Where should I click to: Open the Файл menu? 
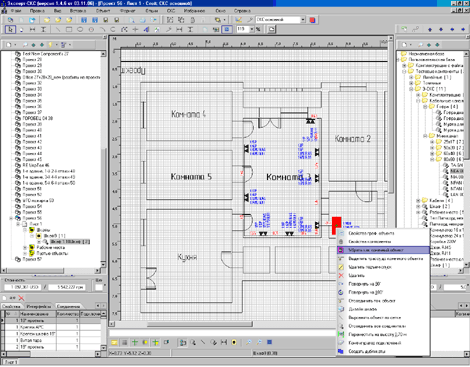tap(16, 11)
